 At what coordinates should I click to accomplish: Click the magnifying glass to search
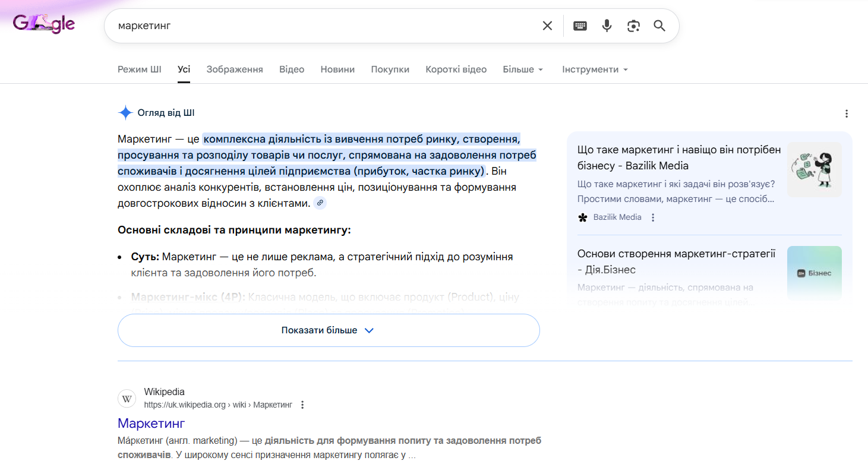point(659,26)
